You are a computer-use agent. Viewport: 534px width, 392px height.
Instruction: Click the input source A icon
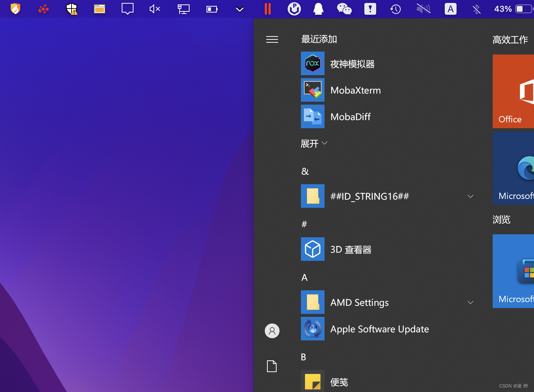(451, 9)
